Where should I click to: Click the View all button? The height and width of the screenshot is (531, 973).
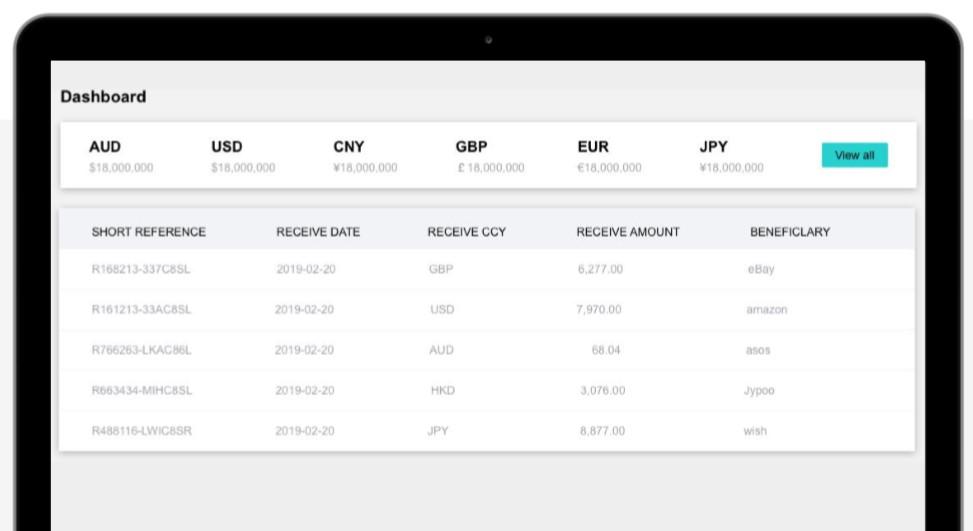coord(854,155)
